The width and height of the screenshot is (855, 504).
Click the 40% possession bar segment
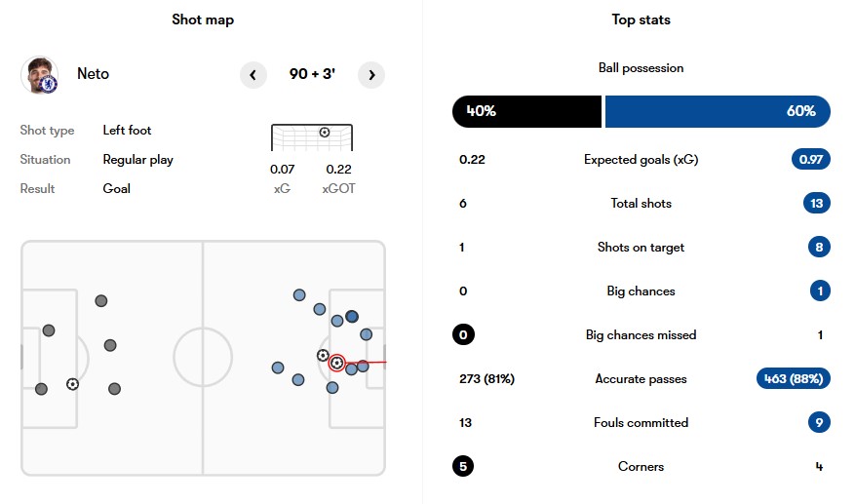[526, 112]
